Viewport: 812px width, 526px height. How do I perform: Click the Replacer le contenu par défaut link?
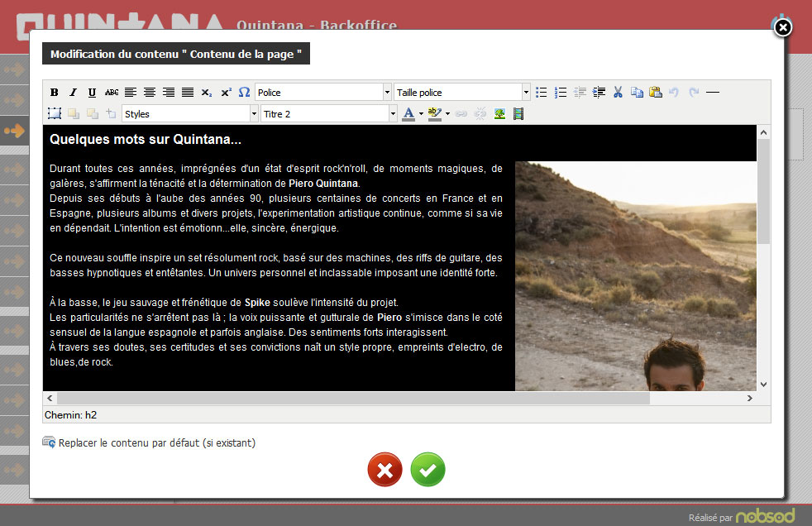[x=157, y=442]
